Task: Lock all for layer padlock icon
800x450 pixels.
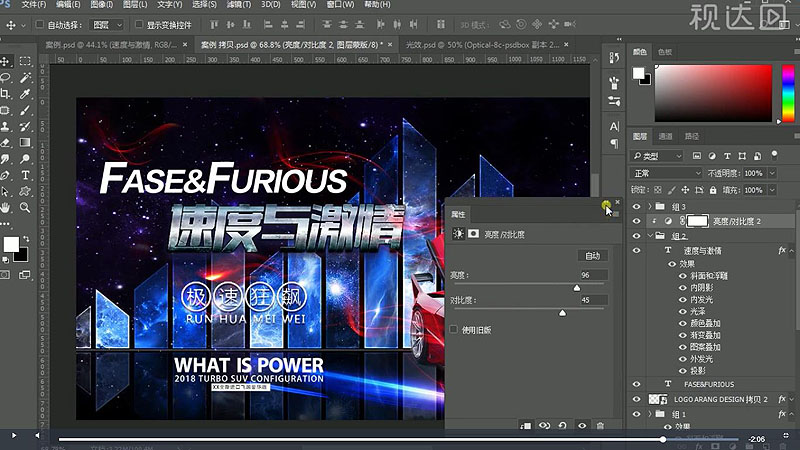Action: pyautogui.click(x=713, y=190)
